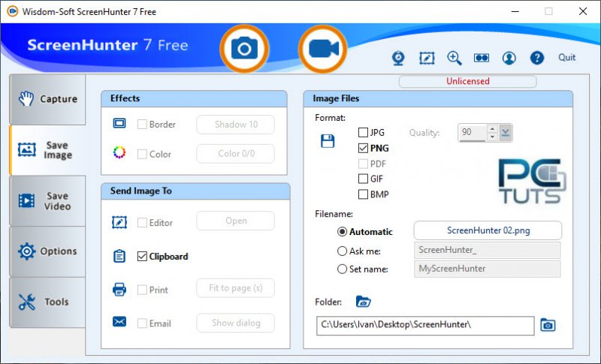Click Quit in the header
The height and width of the screenshot is (364, 601).
click(x=566, y=57)
